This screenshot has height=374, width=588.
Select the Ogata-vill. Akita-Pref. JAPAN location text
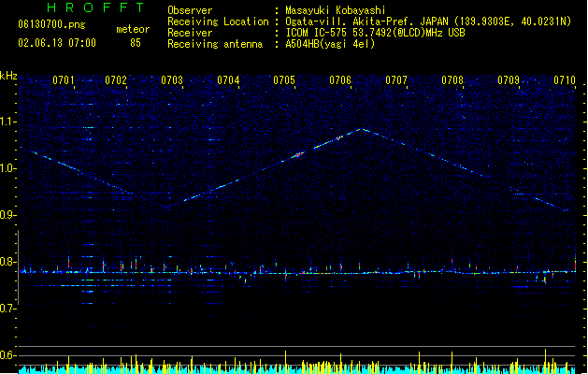pyautogui.click(x=428, y=22)
